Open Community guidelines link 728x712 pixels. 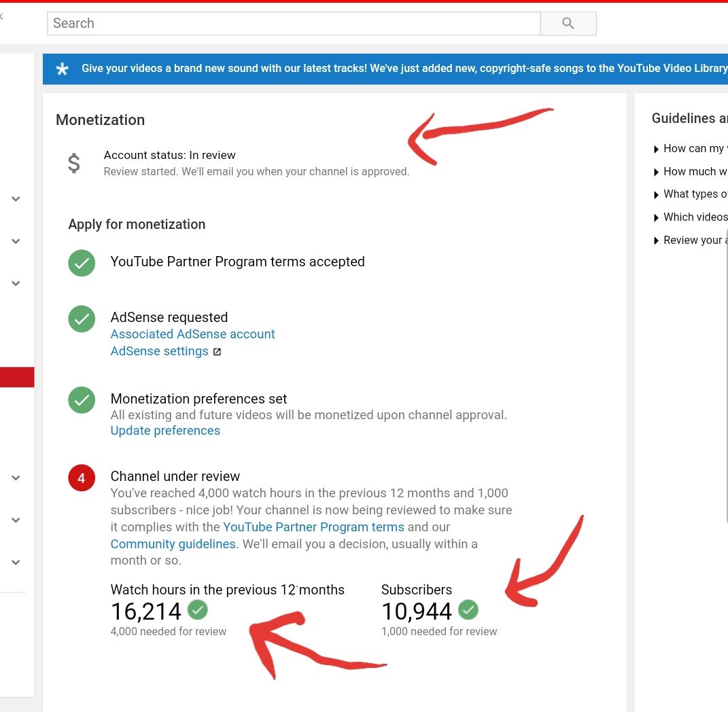[173, 544]
